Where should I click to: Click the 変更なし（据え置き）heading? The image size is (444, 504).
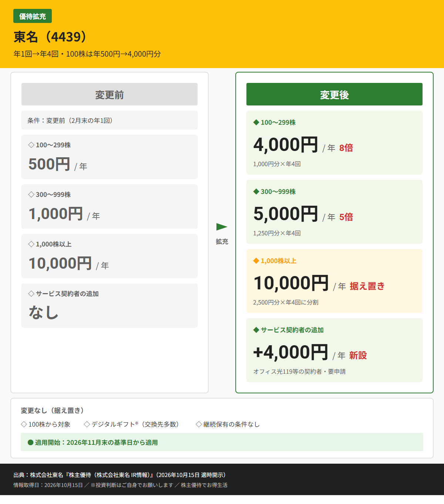pyautogui.click(x=52, y=410)
